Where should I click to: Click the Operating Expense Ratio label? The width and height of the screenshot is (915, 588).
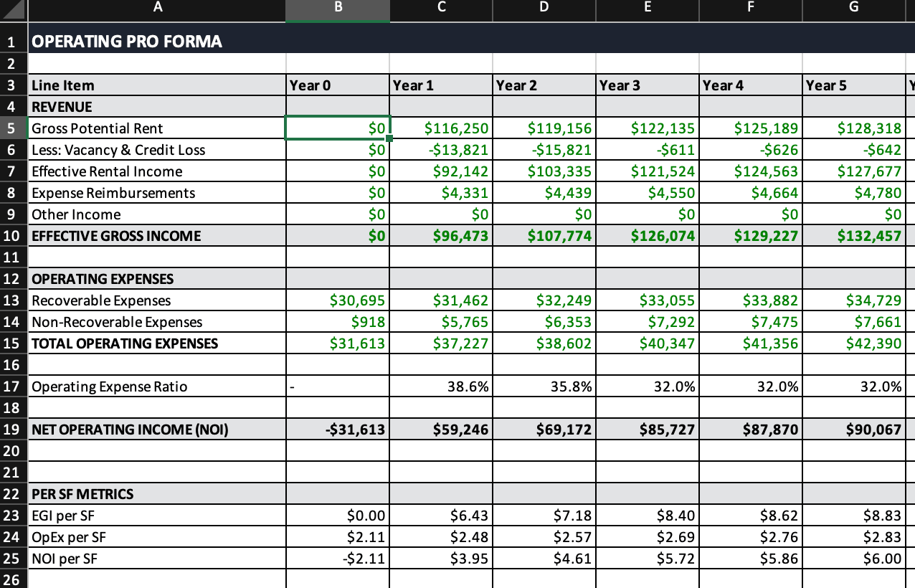pos(109,387)
